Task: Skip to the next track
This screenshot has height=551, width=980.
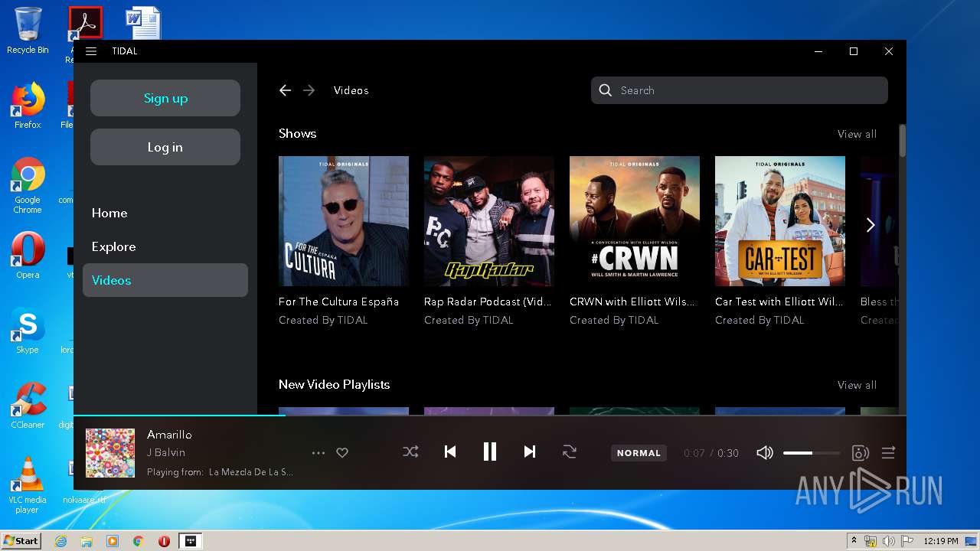Action: tap(529, 452)
